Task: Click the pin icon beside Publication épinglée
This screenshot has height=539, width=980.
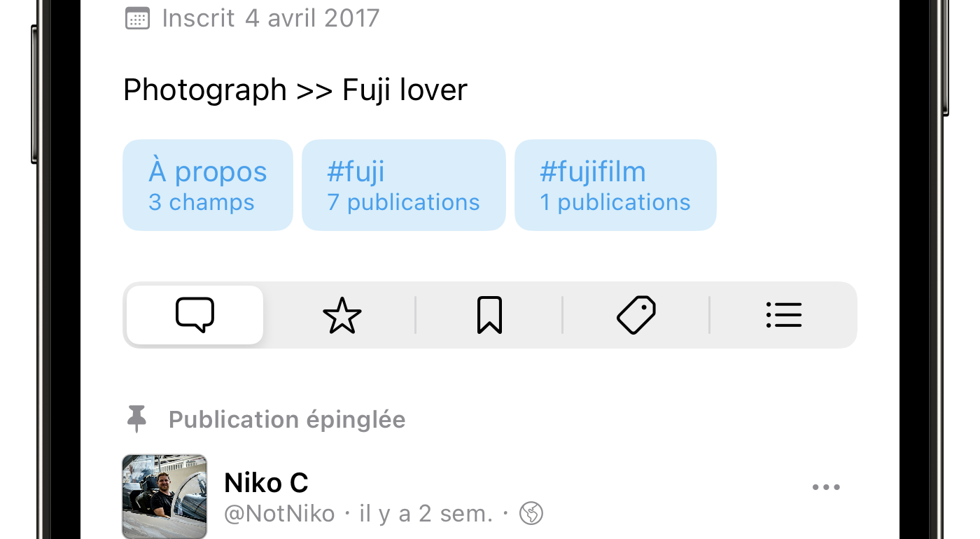Action: pos(136,419)
